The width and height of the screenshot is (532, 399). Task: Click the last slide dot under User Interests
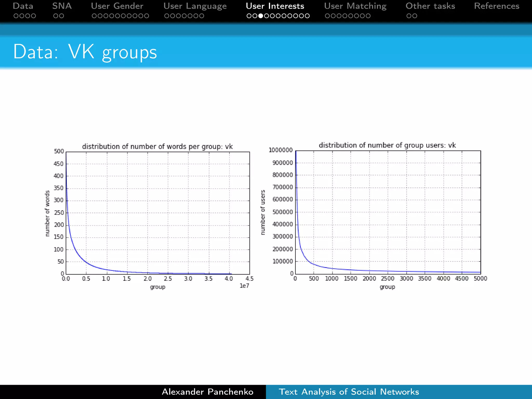pyautogui.click(x=307, y=16)
